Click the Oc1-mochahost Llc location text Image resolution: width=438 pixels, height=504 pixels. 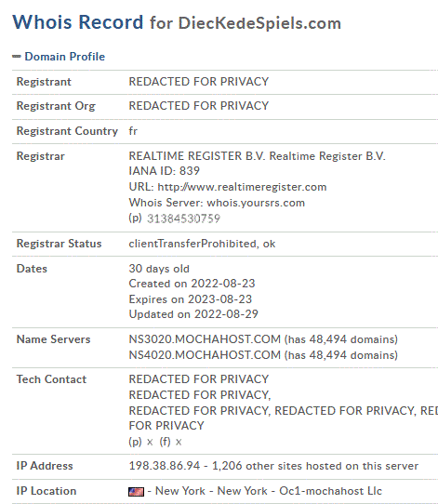coord(330,491)
